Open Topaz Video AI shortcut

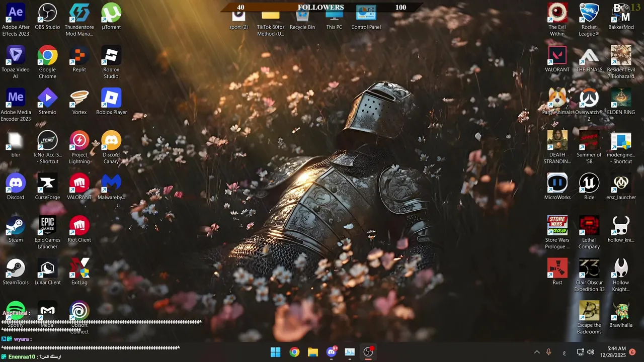16,62
